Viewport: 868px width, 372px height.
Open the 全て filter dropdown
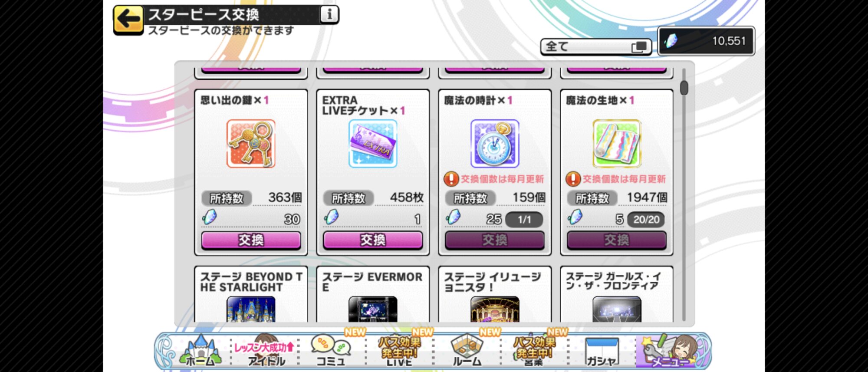click(596, 46)
